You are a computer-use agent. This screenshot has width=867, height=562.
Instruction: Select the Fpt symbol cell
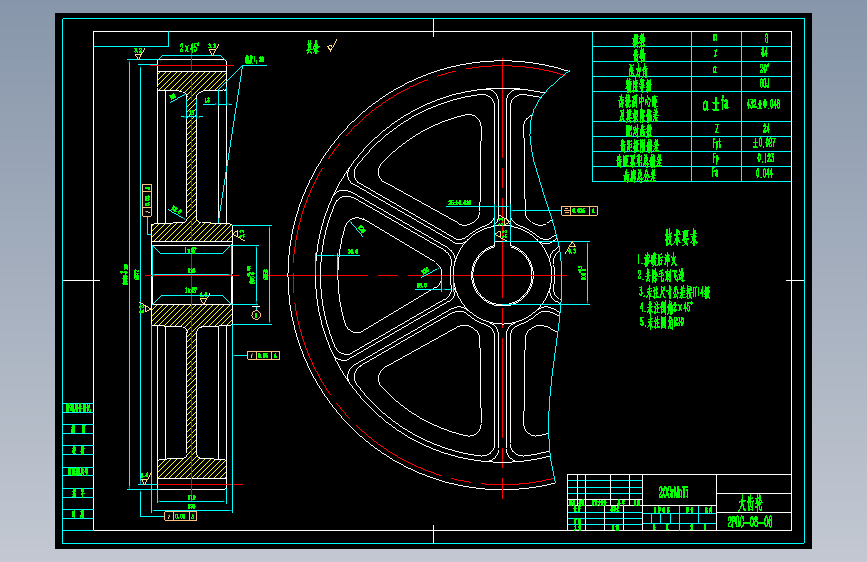717,144
